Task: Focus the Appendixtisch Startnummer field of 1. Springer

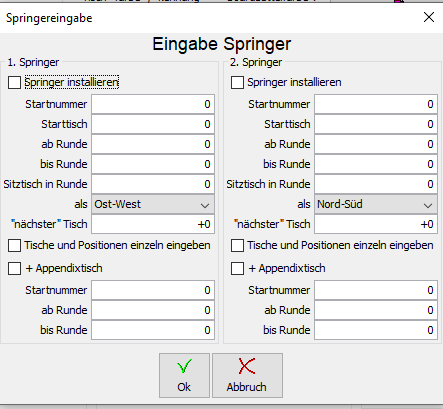Action: [x=153, y=290]
